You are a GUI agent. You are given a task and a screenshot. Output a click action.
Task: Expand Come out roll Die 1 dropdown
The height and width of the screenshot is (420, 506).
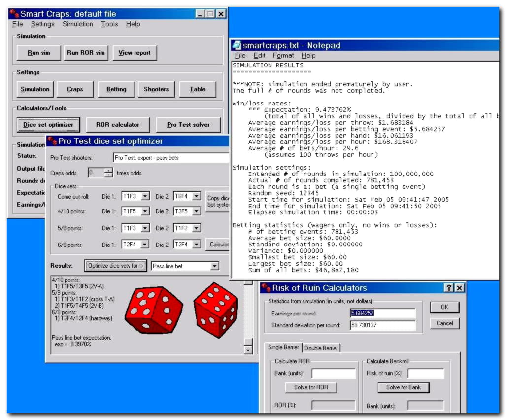(x=145, y=196)
